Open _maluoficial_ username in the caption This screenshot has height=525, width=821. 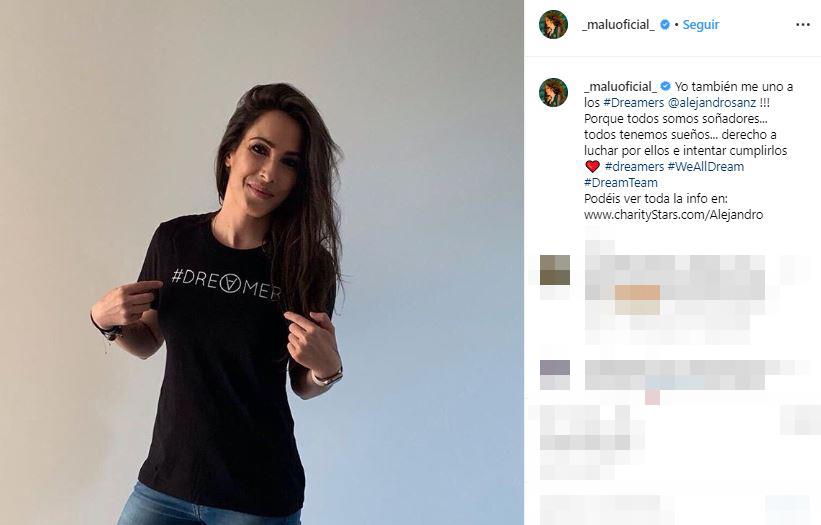point(620,86)
